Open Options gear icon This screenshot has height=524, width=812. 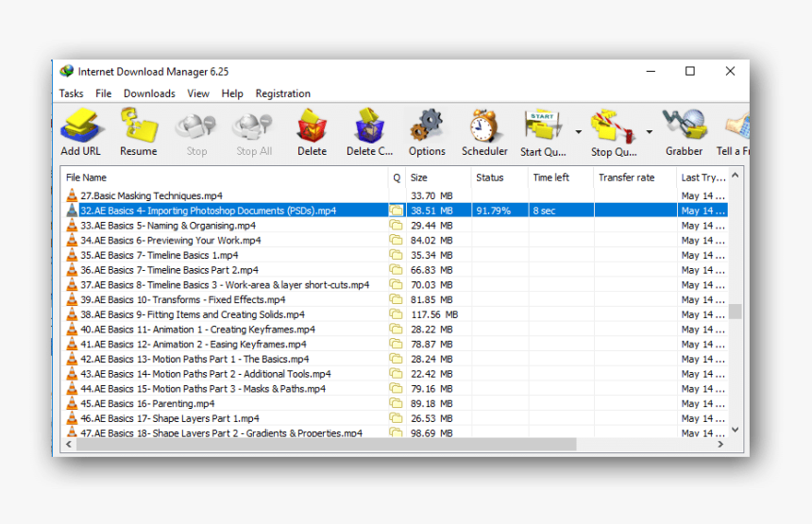click(427, 126)
